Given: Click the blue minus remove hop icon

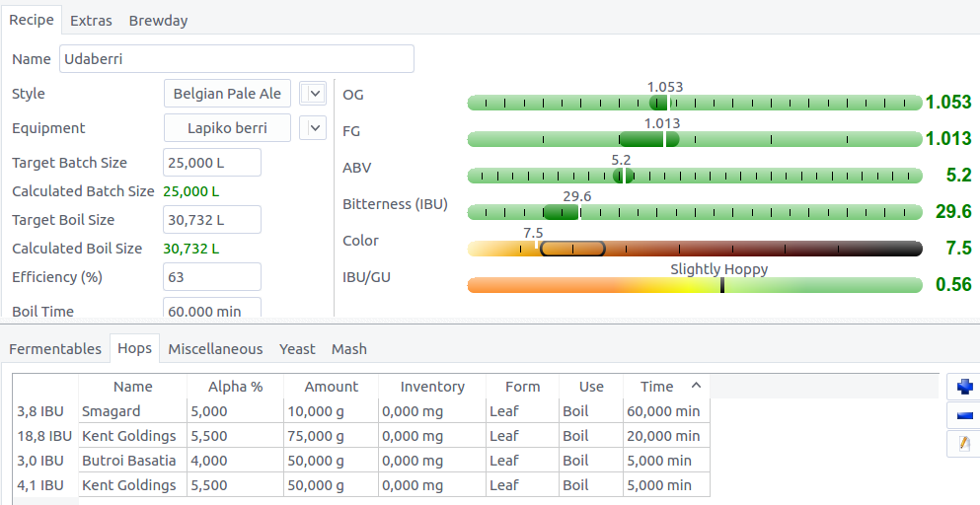Looking at the screenshot, I should [963, 415].
